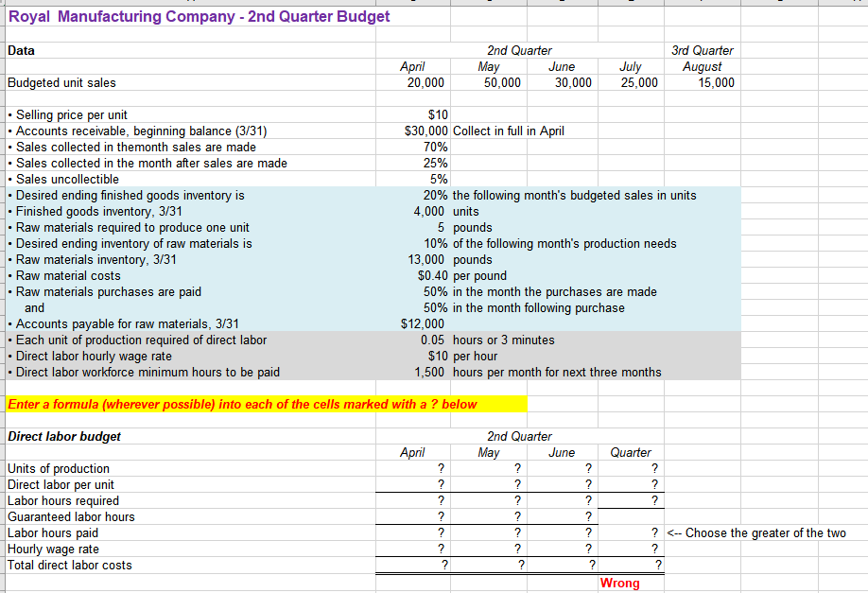Click the April budgeted unit sales 20,000
Screen dimensions: 868x593
[425, 82]
